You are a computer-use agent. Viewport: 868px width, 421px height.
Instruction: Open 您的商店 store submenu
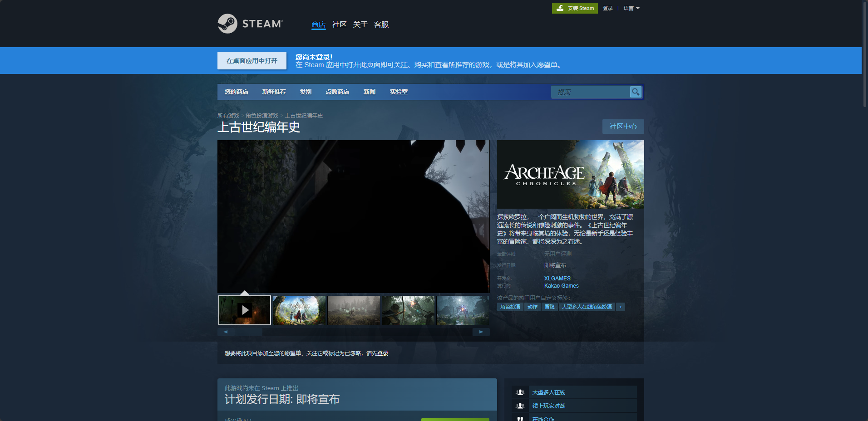coord(237,92)
